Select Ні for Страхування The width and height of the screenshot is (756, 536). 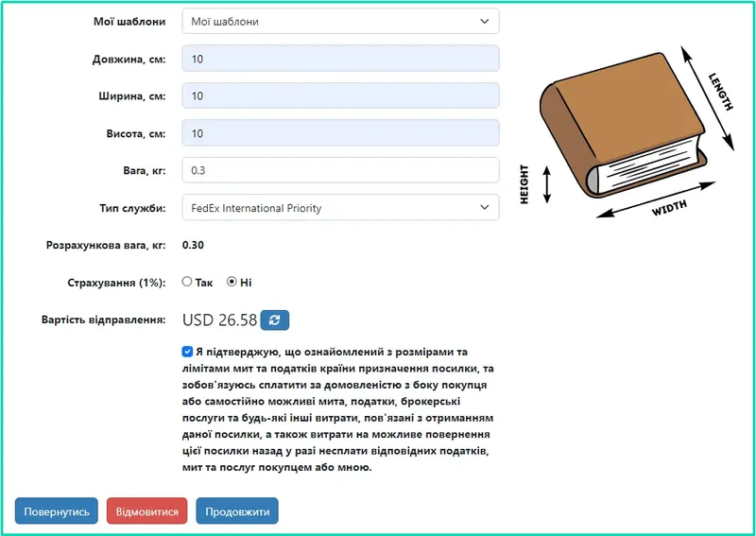pyautogui.click(x=232, y=282)
